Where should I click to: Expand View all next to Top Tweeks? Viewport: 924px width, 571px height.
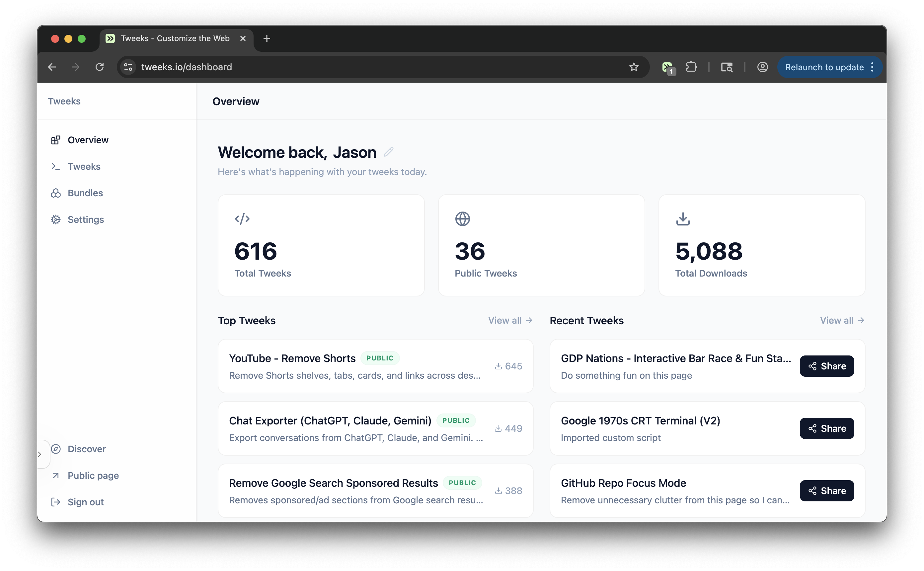pyautogui.click(x=509, y=320)
